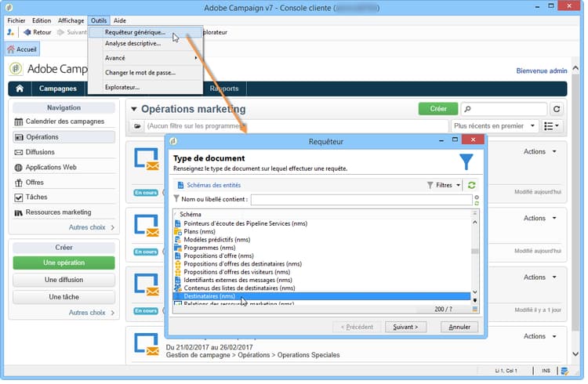Viewport: 588px width, 384px height.
Task: Open the Fichier menu
Action: [16, 20]
